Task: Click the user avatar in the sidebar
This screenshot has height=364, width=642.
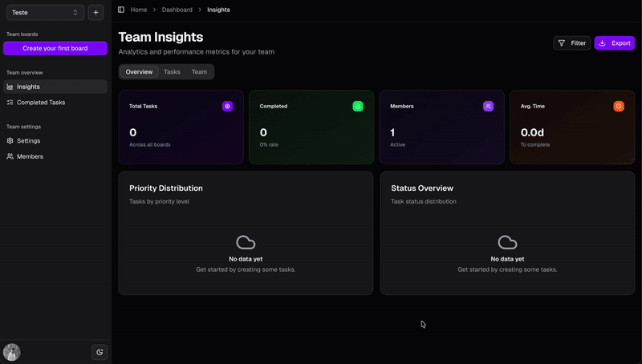Action: 12,352
